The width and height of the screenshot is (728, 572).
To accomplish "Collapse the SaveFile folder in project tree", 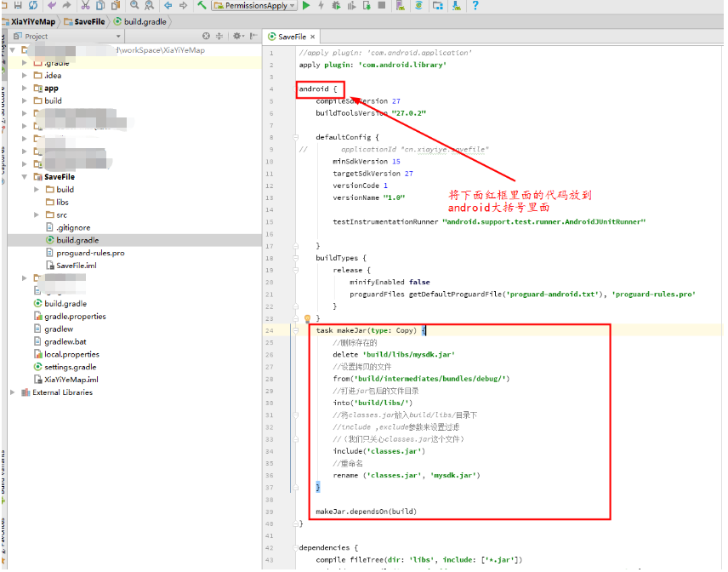I will click(25, 176).
